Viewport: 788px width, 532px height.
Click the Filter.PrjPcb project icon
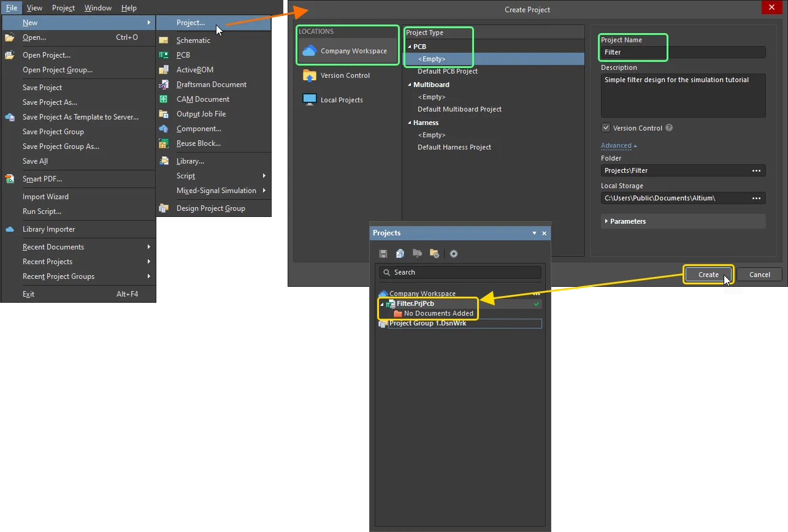pyautogui.click(x=391, y=303)
